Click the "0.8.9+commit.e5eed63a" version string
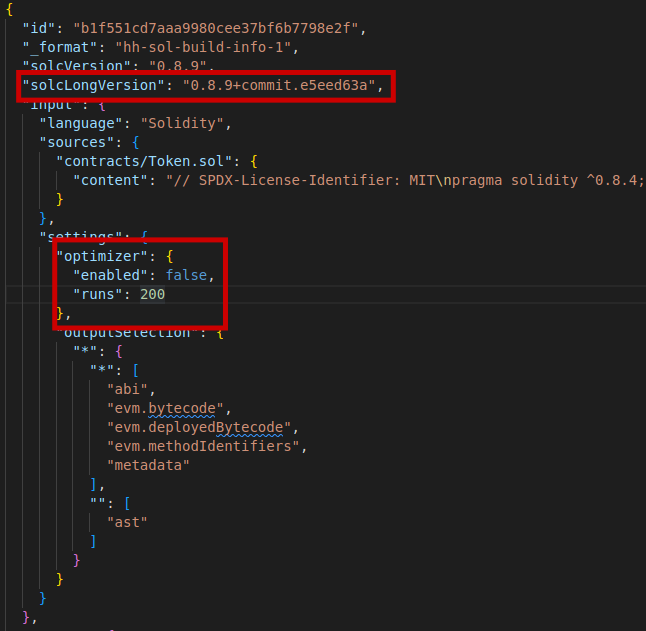This screenshot has height=631, width=646. coord(282,85)
